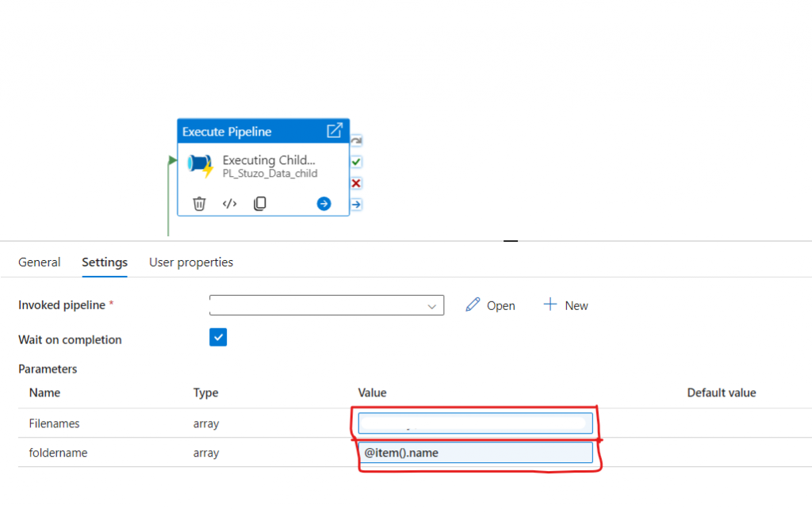Viewport: 812px width, 513px height.
Task: Collapse the properties panel using the dash handle
Action: click(511, 240)
